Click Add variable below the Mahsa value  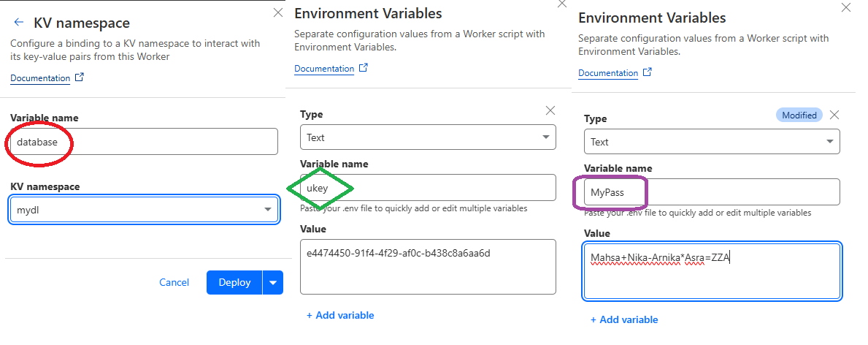coord(624,319)
